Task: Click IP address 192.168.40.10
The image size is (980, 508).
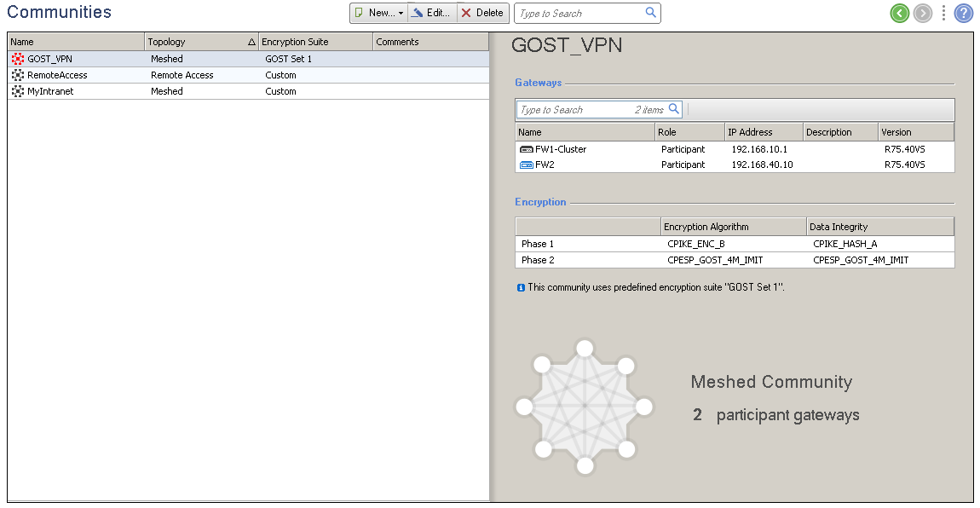Action: (762, 165)
